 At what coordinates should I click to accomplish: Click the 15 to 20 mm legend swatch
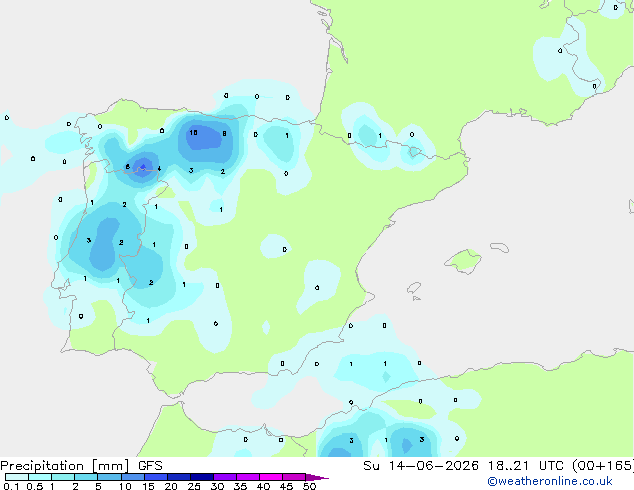(155, 477)
